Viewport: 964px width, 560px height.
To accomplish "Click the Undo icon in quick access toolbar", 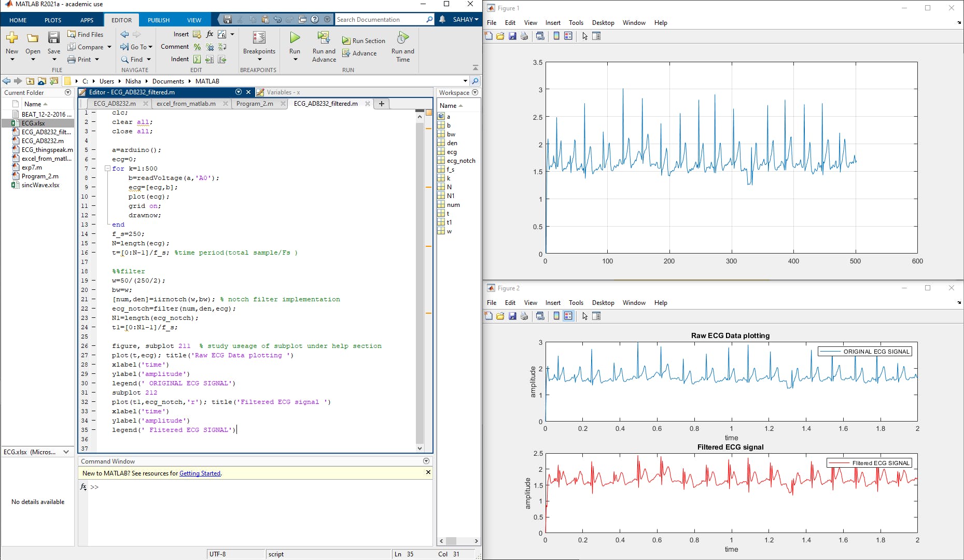I will 277,20.
